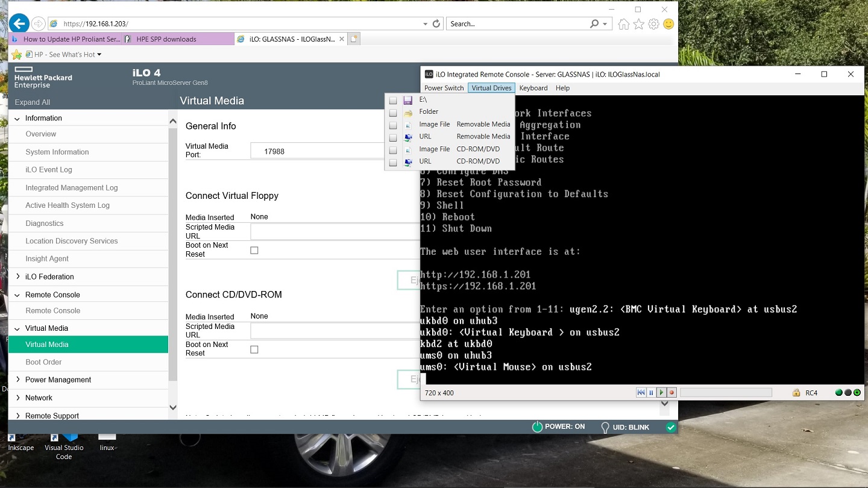
Task: Open the Visual Studio Code desktop shortcut
Action: pyautogui.click(x=64, y=446)
